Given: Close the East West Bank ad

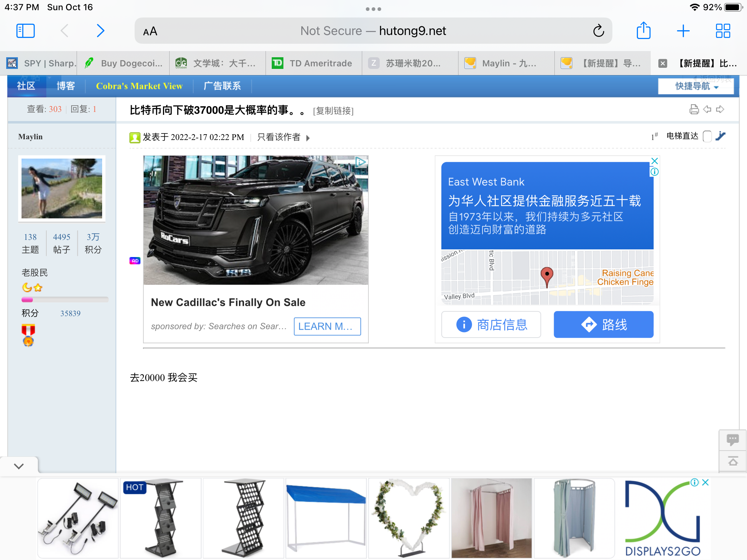Looking at the screenshot, I should (x=655, y=161).
